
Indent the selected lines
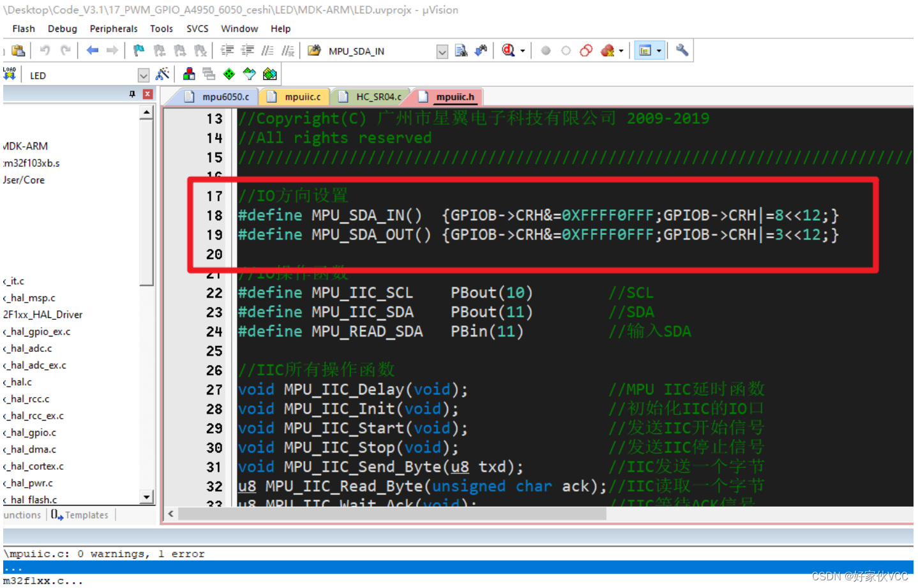[x=227, y=50]
